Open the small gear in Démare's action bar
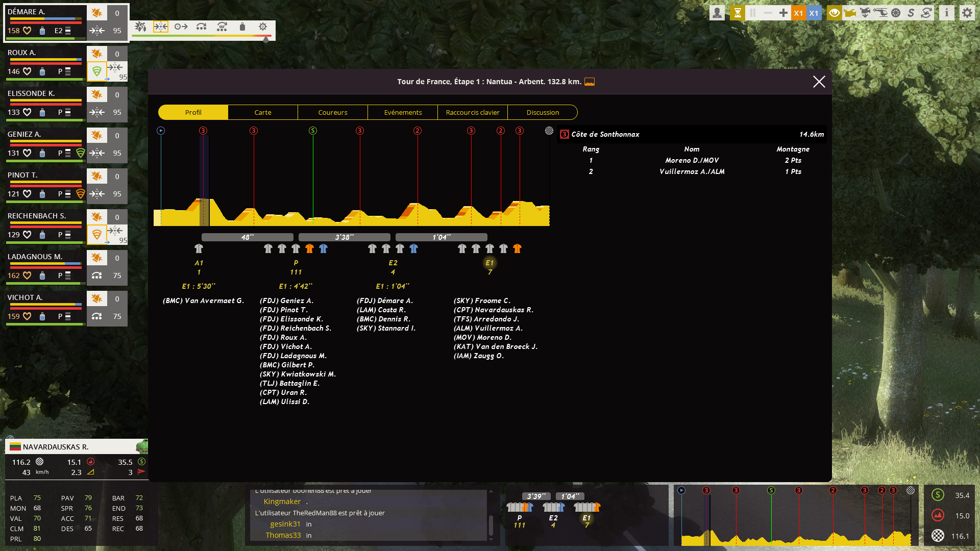The width and height of the screenshot is (980, 551). coord(263,27)
